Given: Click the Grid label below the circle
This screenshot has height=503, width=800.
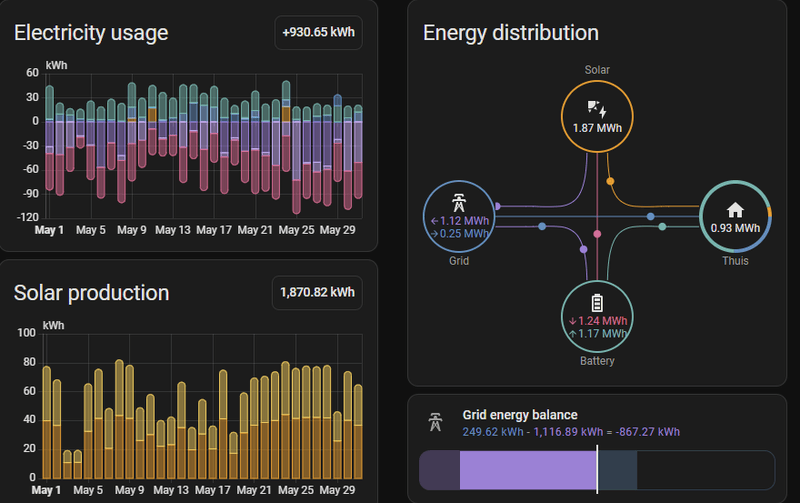Looking at the screenshot, I should coord(459,261).
